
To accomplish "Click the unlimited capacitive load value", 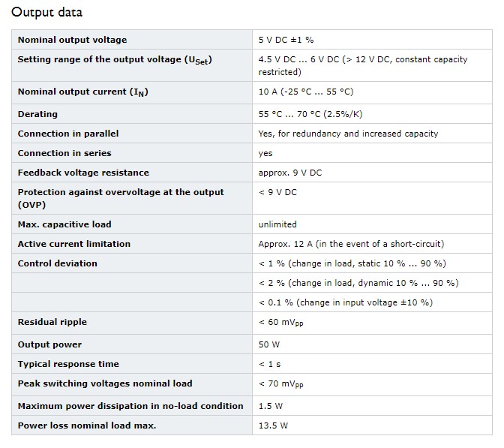I will 277,224.
